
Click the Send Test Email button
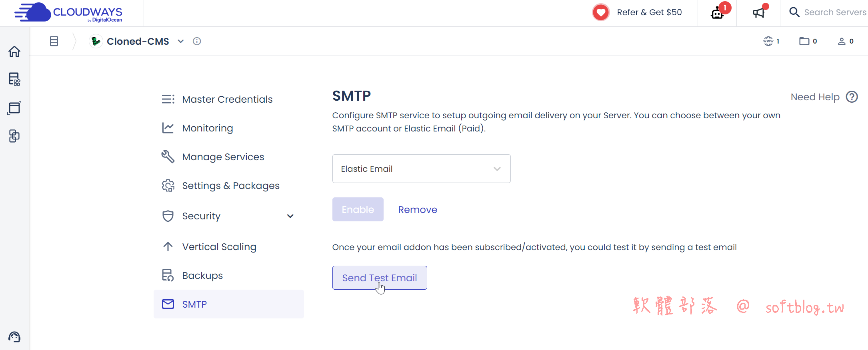click(380, 278)
